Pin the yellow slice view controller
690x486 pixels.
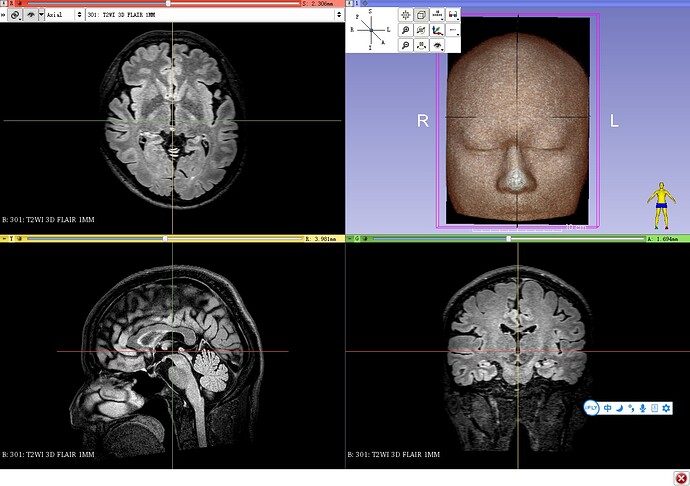tap(4, 239)
